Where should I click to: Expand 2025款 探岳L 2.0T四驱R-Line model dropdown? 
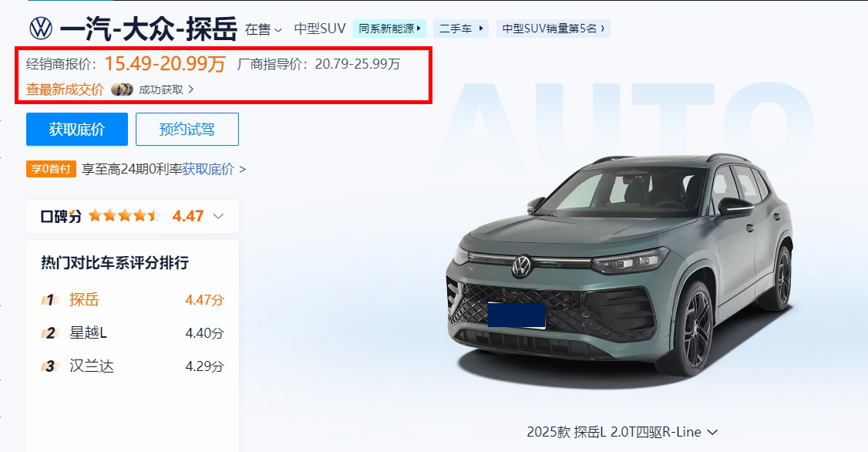point(622,432)
